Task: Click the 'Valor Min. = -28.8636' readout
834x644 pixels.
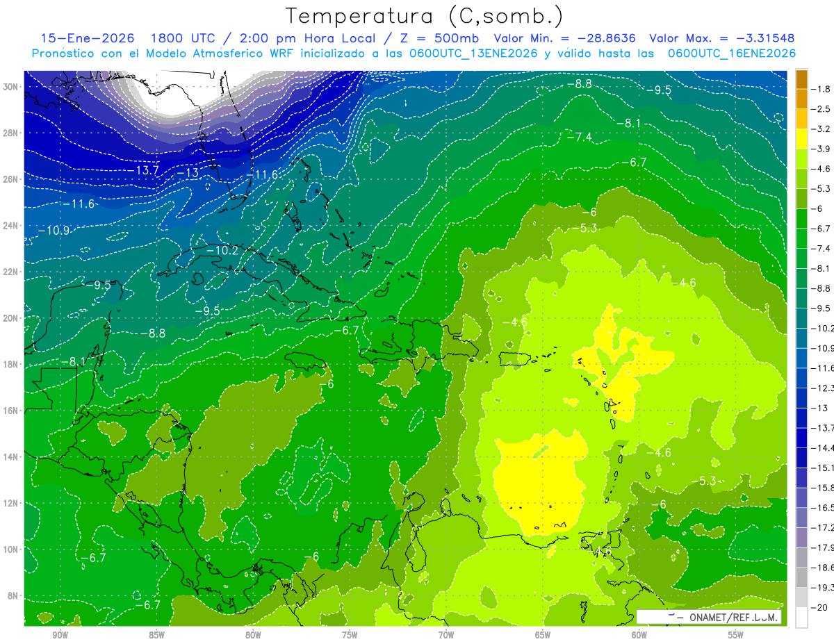Action: pos(564,38)
